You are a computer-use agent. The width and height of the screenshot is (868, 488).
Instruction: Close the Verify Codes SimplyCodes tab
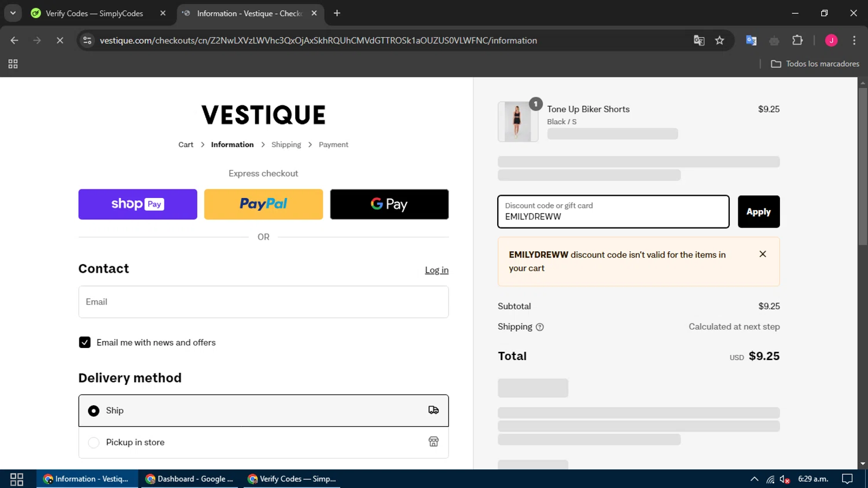tap(163, 13)
